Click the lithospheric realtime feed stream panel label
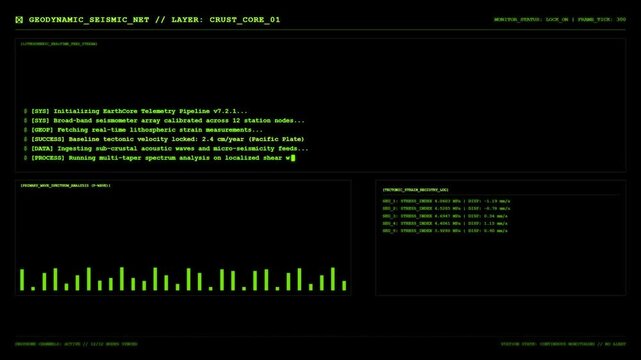641x360 pixels. point(59,44)
